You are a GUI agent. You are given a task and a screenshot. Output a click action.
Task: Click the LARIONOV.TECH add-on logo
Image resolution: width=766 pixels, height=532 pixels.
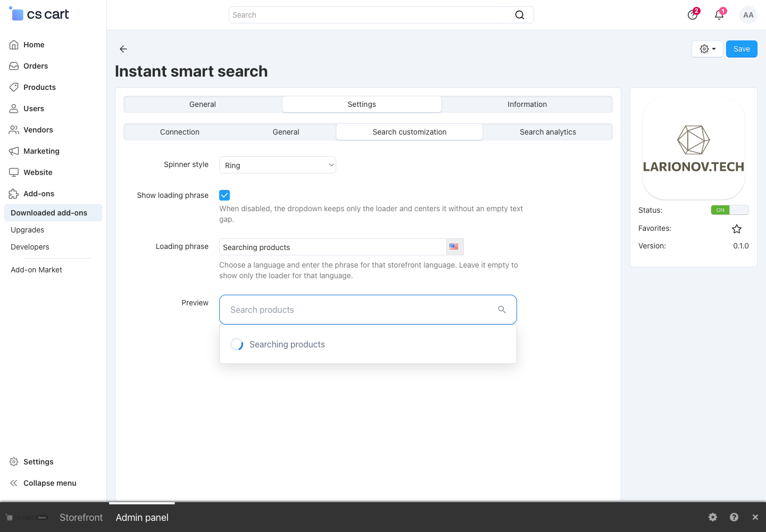tap(694, 148)
